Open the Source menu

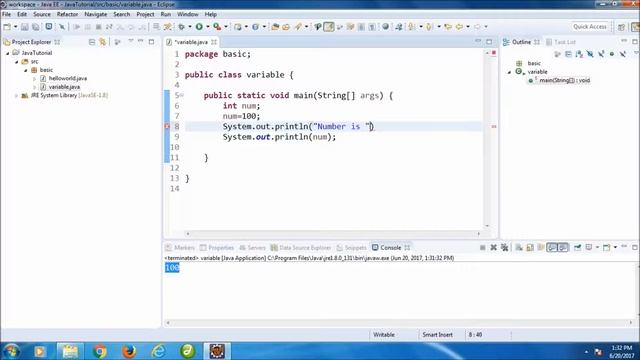coord(42,14)
